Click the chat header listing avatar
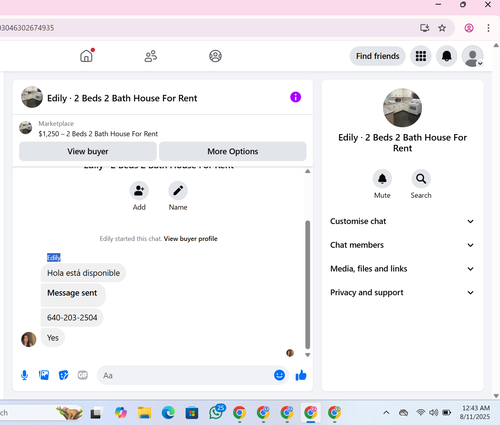 point(32,97)
